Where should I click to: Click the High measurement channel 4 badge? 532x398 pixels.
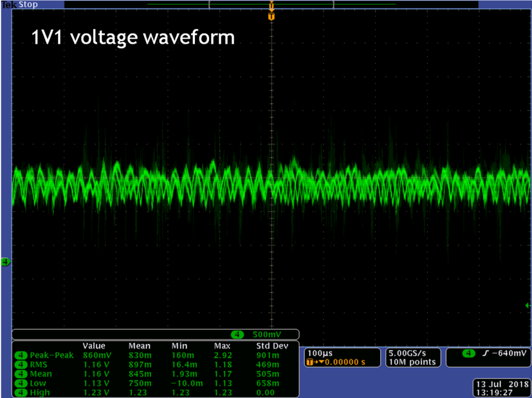click(x=21, y=393)
